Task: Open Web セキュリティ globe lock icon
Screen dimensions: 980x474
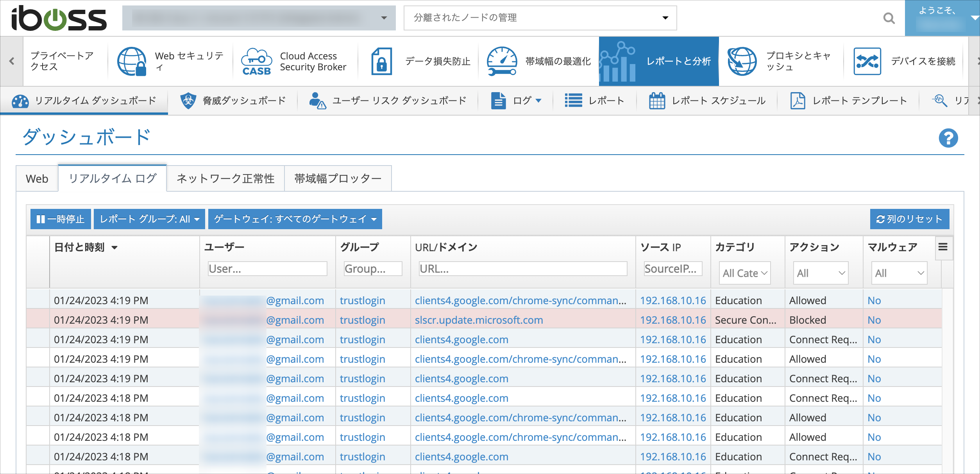Action: 132,61
